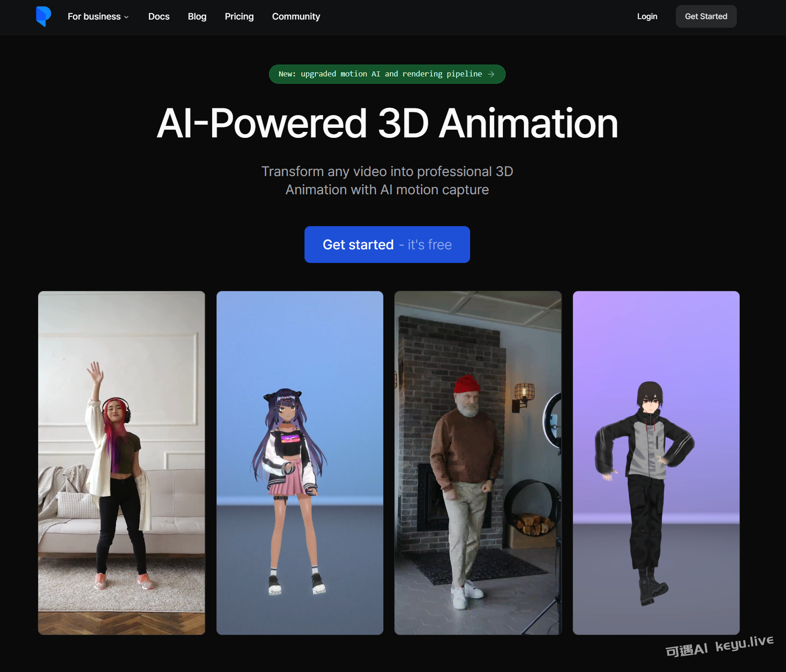Select the dancing woman with headphones video
The image size is (786, 672).
(x=122, y=463)
